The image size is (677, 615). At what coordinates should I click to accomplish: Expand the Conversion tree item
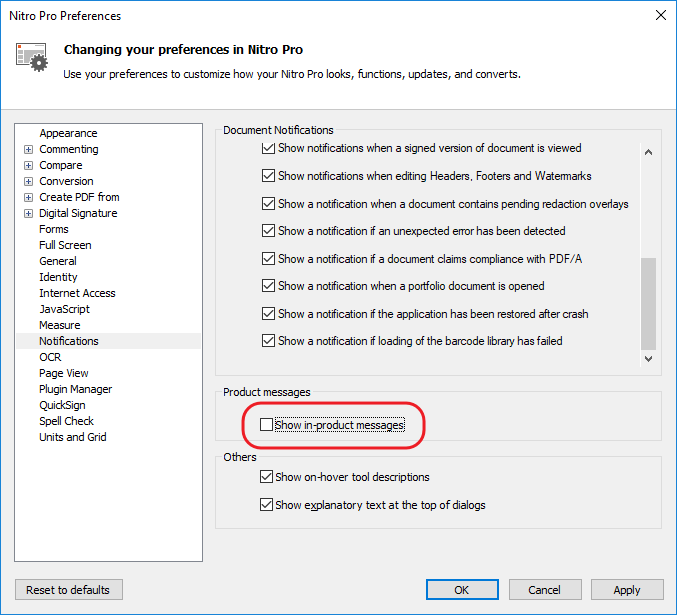click(28, 181)
